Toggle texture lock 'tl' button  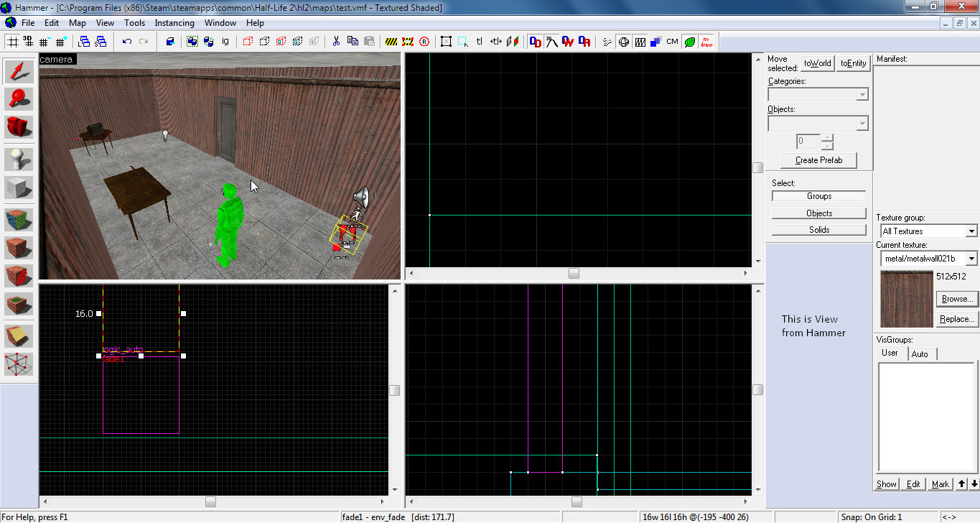tap(480, 42)
